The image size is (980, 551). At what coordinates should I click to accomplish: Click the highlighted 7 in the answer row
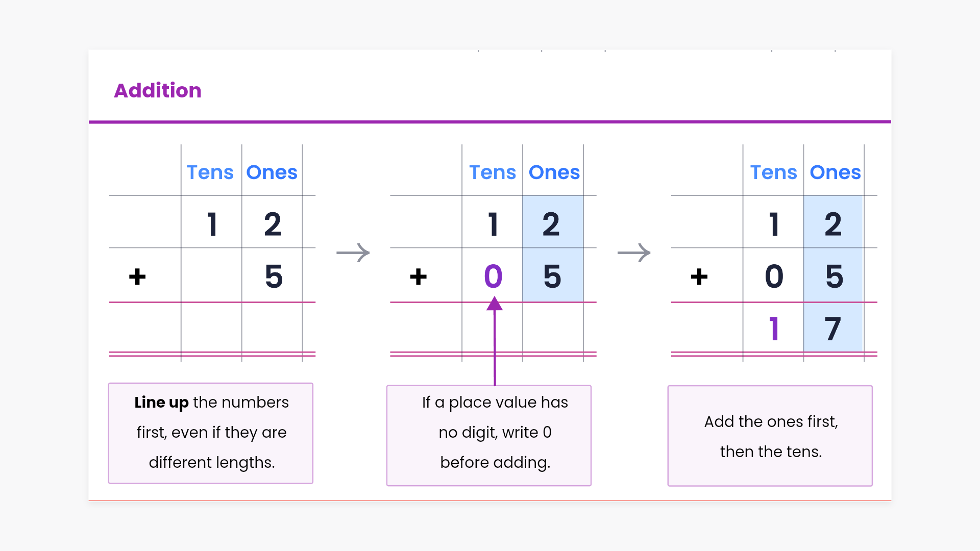coord(833,329)
